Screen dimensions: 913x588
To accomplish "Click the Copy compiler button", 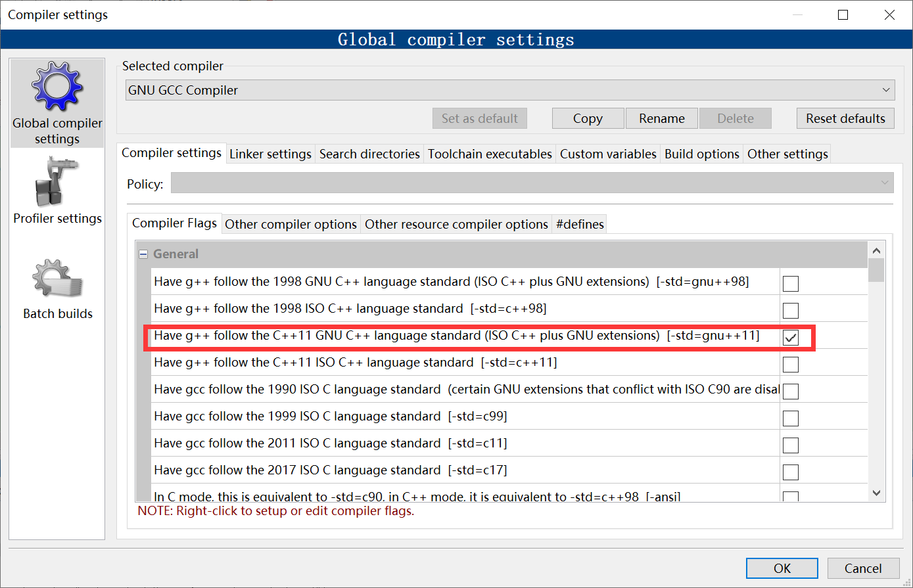I will point(588,118).
